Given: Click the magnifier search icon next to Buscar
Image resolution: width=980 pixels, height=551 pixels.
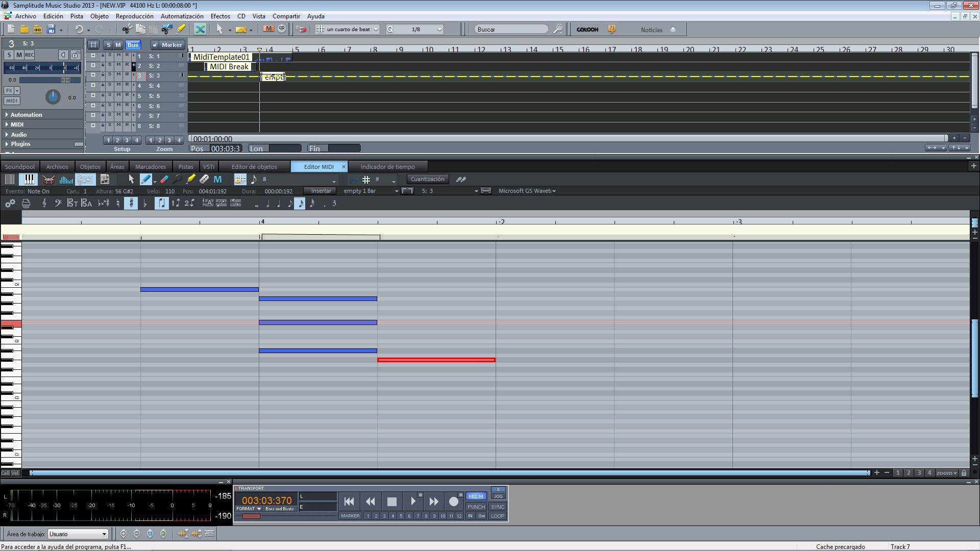Looking at the screenshot, I should [558, 30].
